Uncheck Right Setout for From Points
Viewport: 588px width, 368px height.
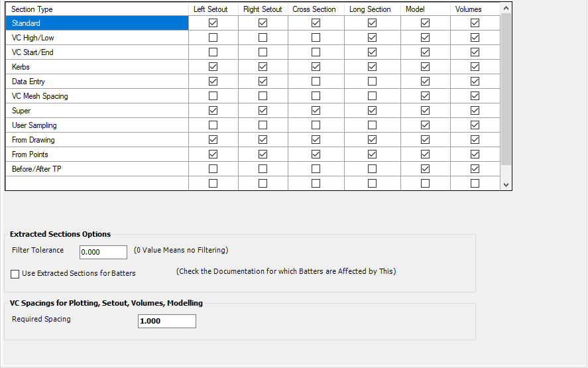pos(263,154)
